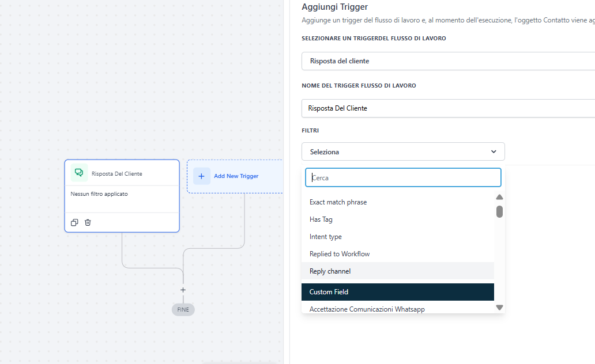
Task: Select the FINE end node
Action: 183,309
